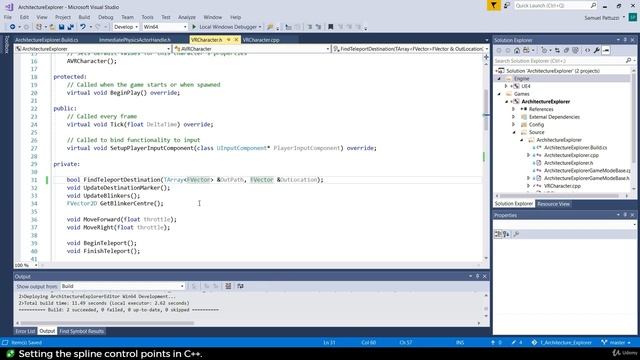The width and height of the screenshot is (640, 360).
Task: Expand the UE4 project node
Action: click(506, 87)
